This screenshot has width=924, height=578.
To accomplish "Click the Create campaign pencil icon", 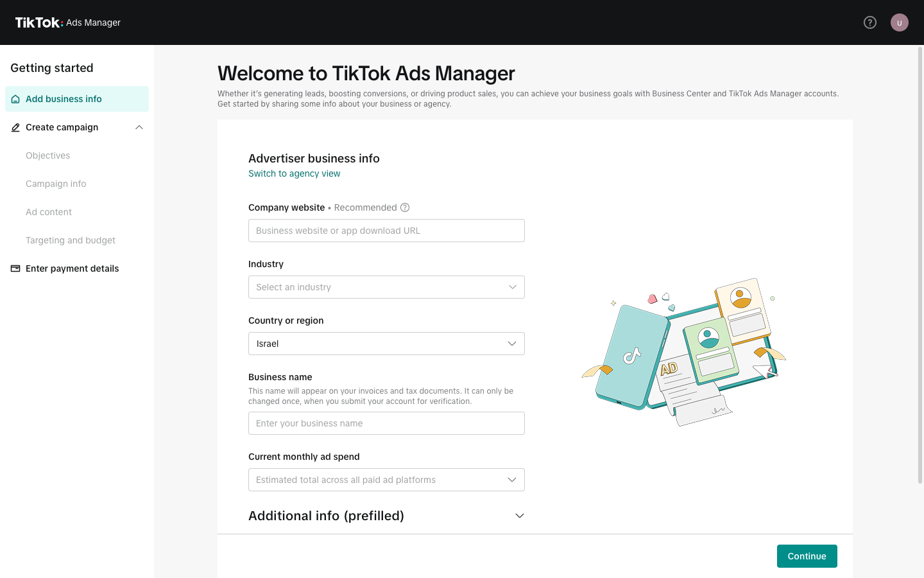I will 15,127.
